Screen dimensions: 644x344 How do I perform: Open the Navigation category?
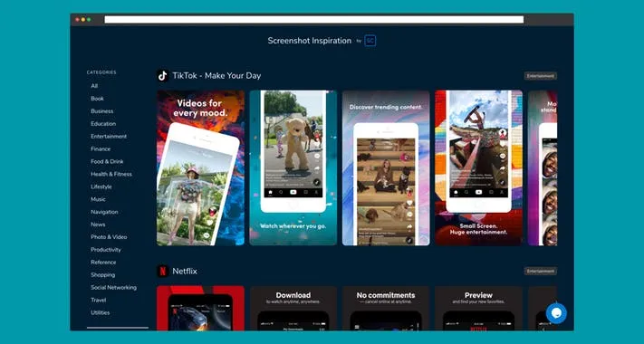tap(104, 212)
